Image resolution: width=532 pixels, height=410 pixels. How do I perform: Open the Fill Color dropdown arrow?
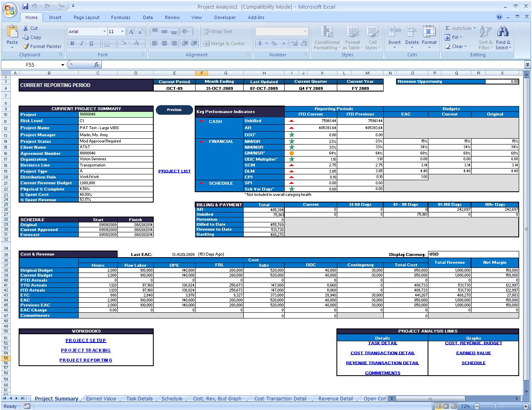pyautogui.click(x=128, y=43)
